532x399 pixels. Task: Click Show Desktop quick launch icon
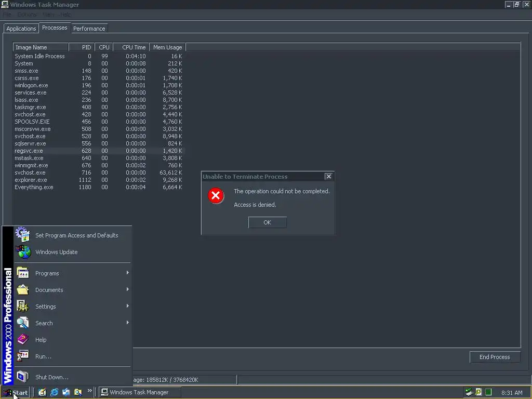pyautogui.click(x=42, y=392)
